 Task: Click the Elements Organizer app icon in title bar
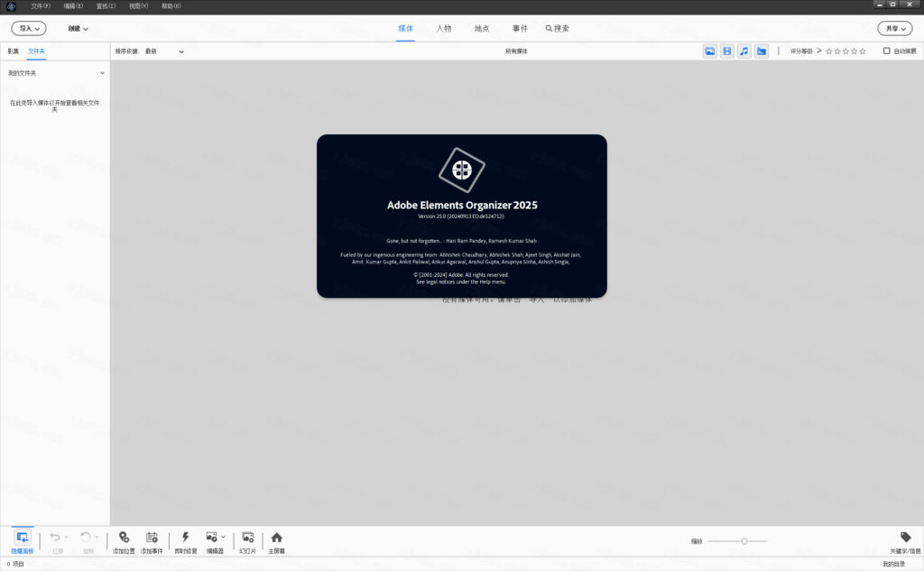point(11,6)
